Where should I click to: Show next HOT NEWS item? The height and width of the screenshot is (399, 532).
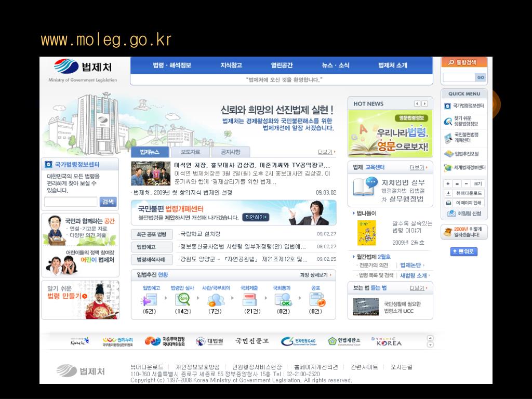tap(424, 103)
